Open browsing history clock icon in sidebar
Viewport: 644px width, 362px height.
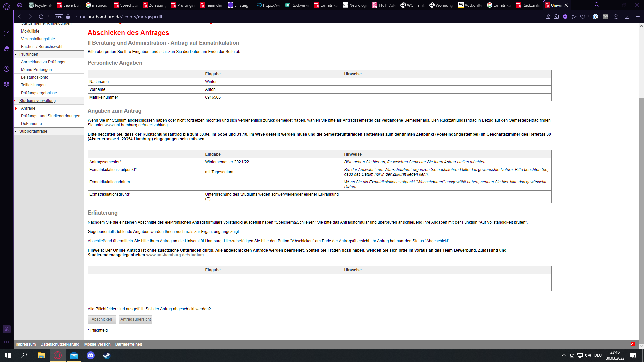point(6,69)
